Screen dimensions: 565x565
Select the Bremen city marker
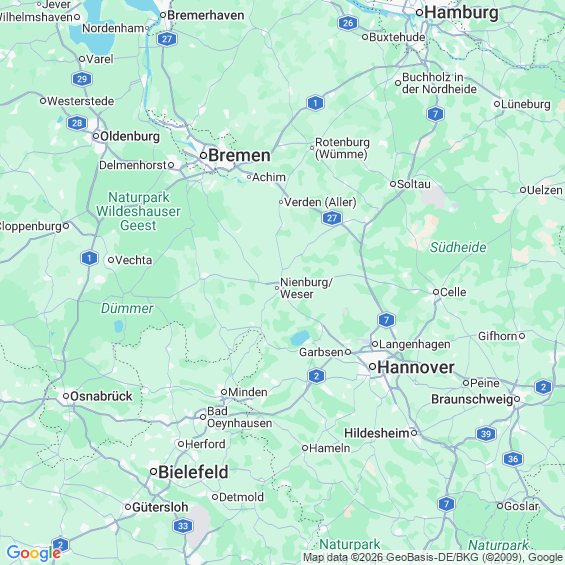[x=203, y=156]
